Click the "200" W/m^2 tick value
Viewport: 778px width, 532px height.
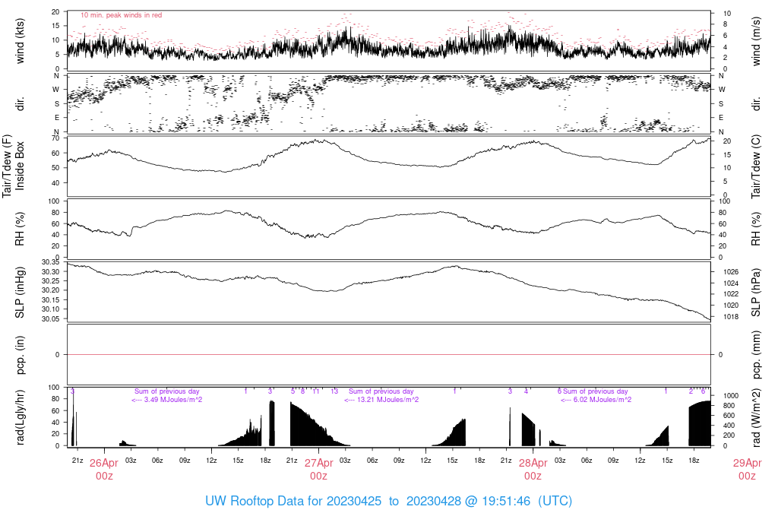coord(729,435)
